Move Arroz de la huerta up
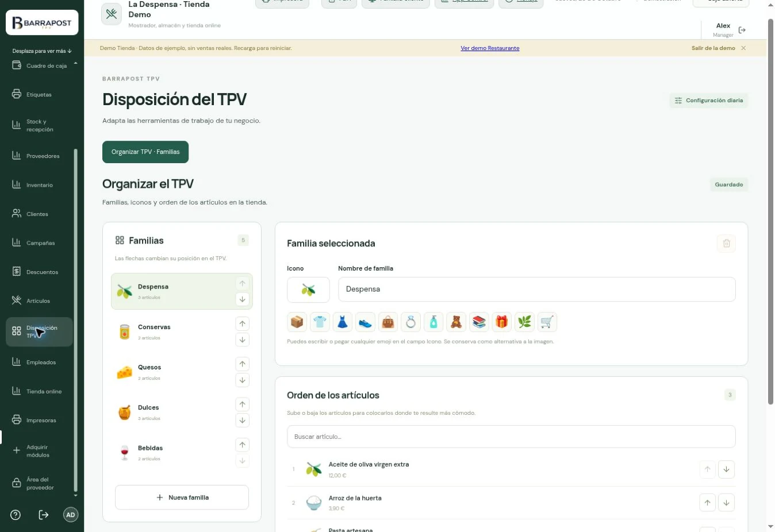Image resolution: width=775 pixels, height=532 pixels. coord(707,503)
